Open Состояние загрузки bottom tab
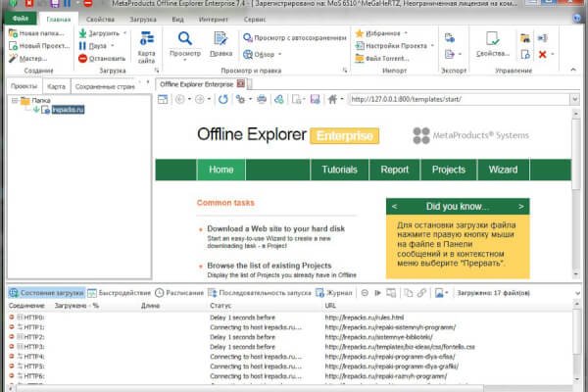 click(46, 293)
